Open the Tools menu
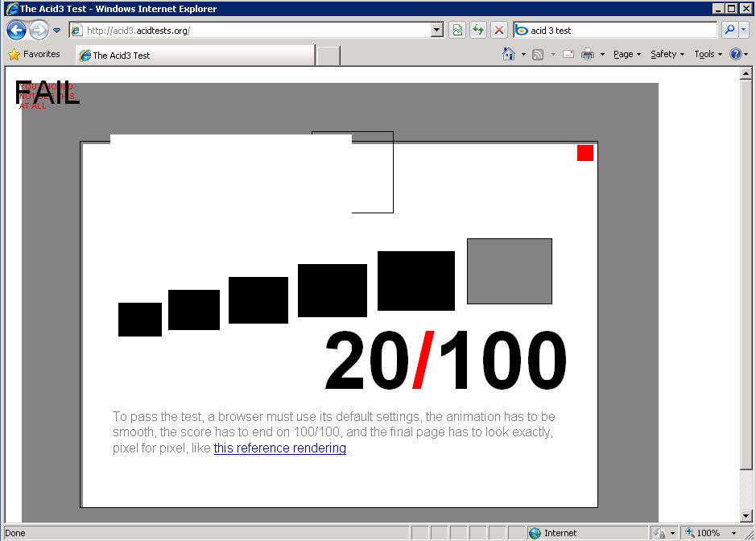Screen dimensions: 756x541 (x=708, y=55)
